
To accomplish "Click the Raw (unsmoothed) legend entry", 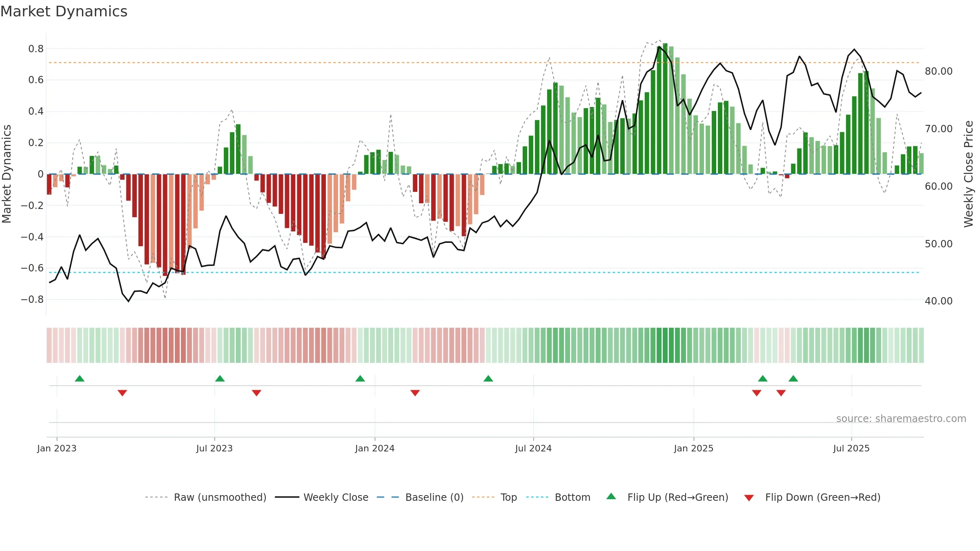I will [206, 497].
